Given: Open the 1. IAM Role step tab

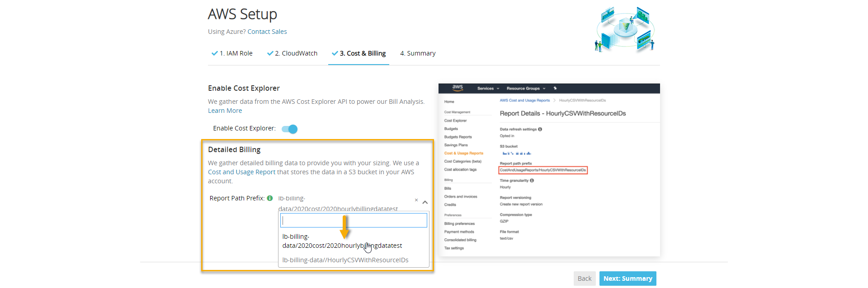Looking at the screenshot, I should click(232, 53).
